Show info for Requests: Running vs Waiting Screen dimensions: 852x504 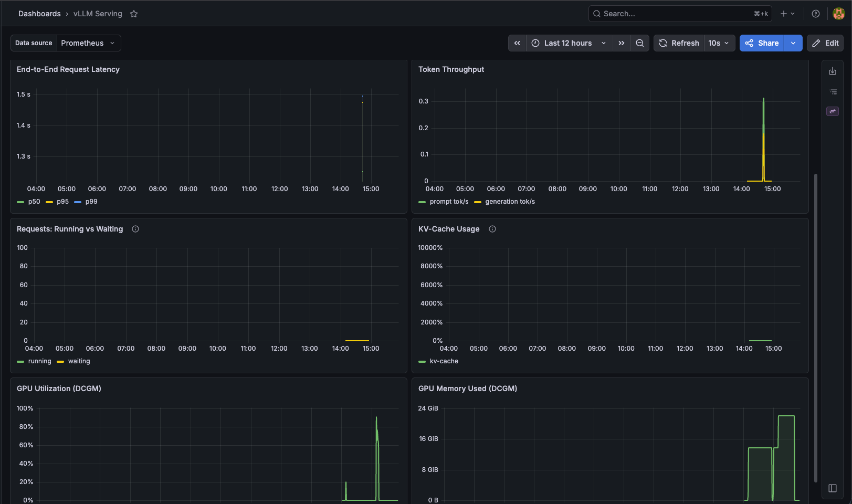click(135, 229)
